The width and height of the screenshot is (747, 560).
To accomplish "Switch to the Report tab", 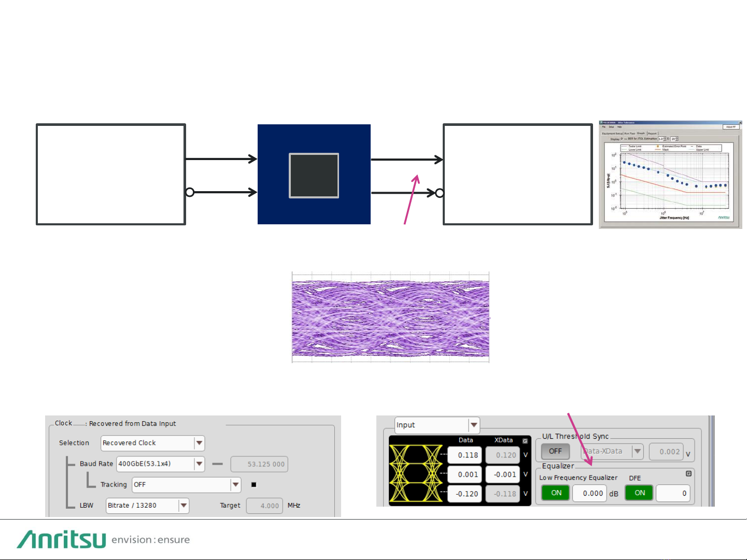I will [x=652, y=133].
